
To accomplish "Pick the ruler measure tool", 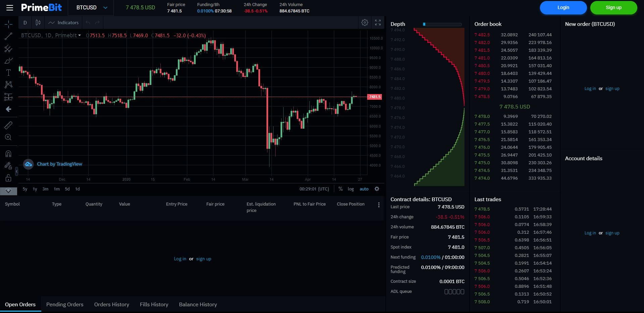I will tap(8, 125).
